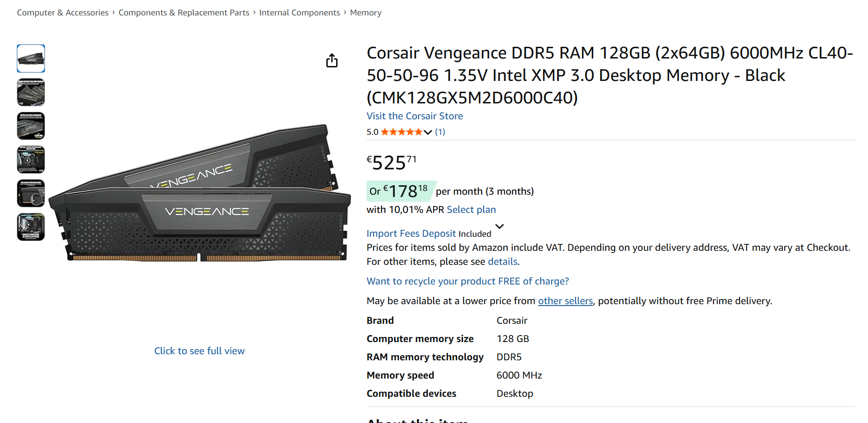Expand the star rating dropdown chevron

427,132
